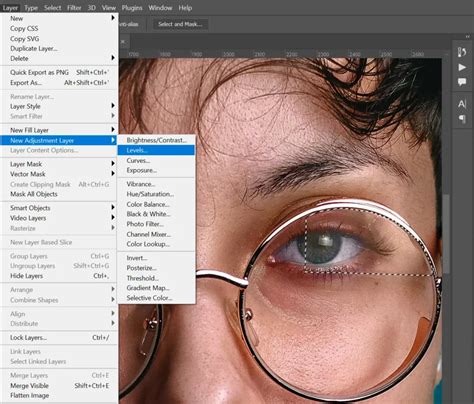Open the Character panel icon
The width and height of the screenshot is (474, 404).
coord(462,104)
